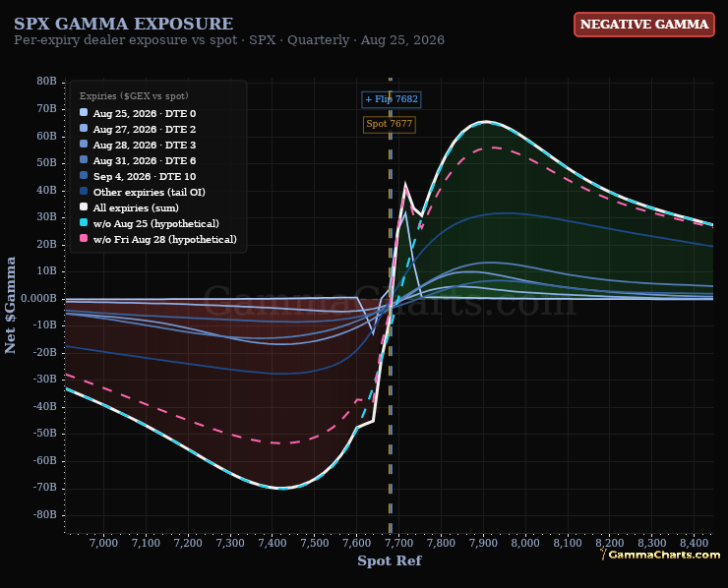Click the '-30B' y-axis tick label
The height and width of the screenshot is (588, 728).
pos(45,380)
